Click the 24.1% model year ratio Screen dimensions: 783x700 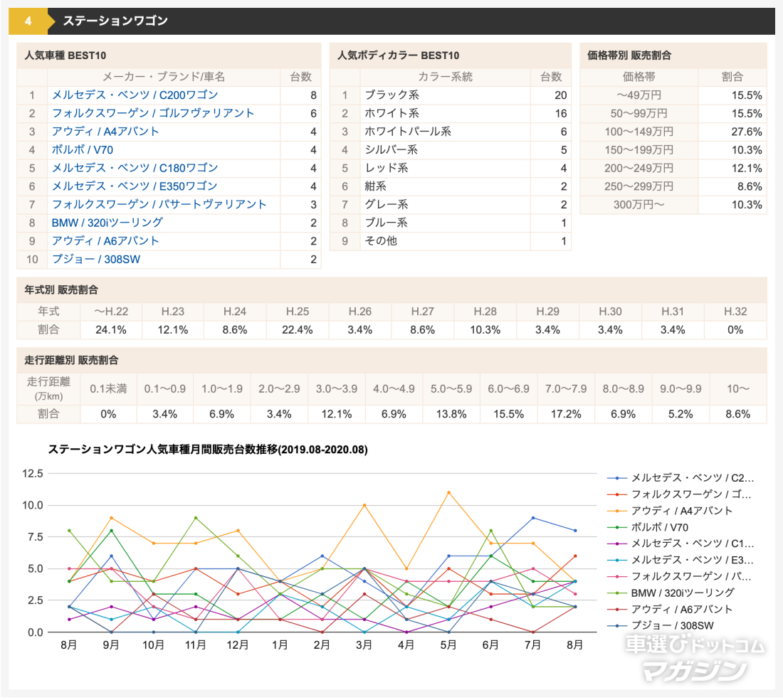(111, 330)
